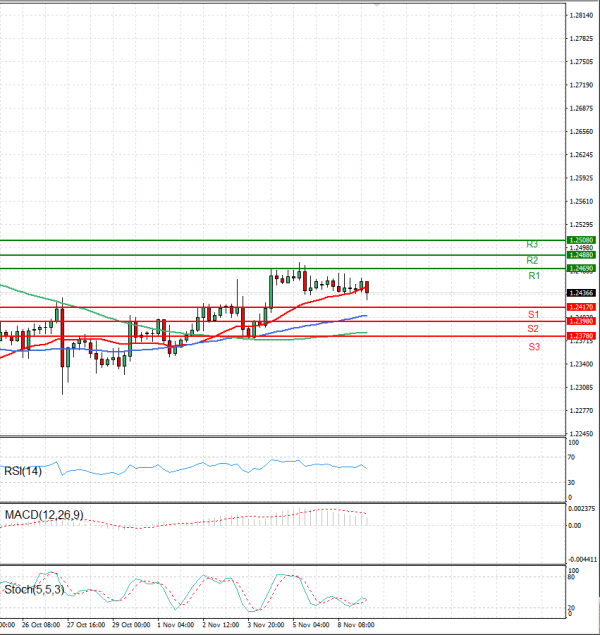Click the 1.25080 green price tag
The image size is (600, 635).
581,241
